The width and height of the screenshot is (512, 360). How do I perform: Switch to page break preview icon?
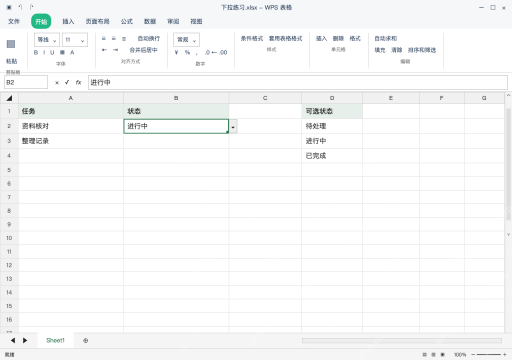coord(443,355)
